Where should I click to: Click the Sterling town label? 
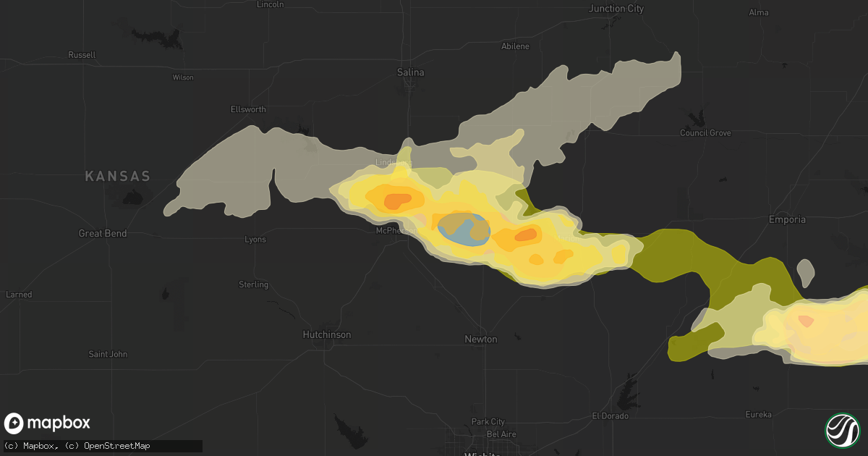pyautogui.click(x=254, y=284)
